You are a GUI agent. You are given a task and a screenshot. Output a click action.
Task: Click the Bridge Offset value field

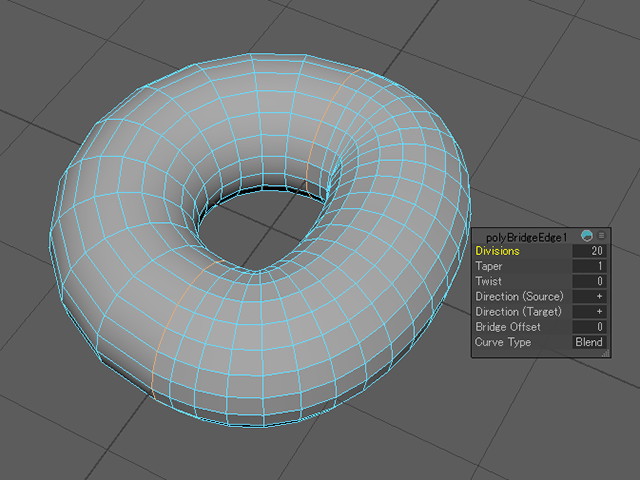point(589,327)
